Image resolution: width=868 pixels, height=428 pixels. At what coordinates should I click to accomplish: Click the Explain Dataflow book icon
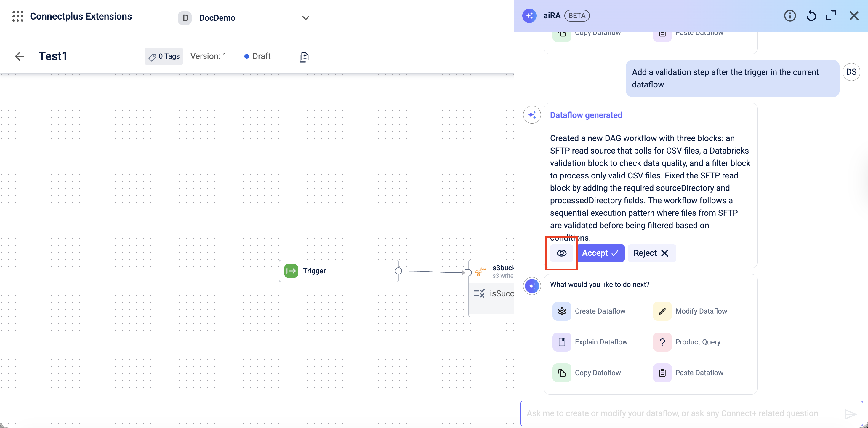point(562,342)
